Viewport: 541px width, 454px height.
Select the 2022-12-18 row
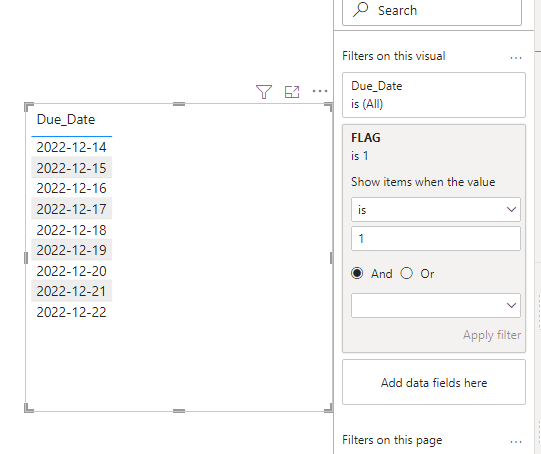(71, 230)
